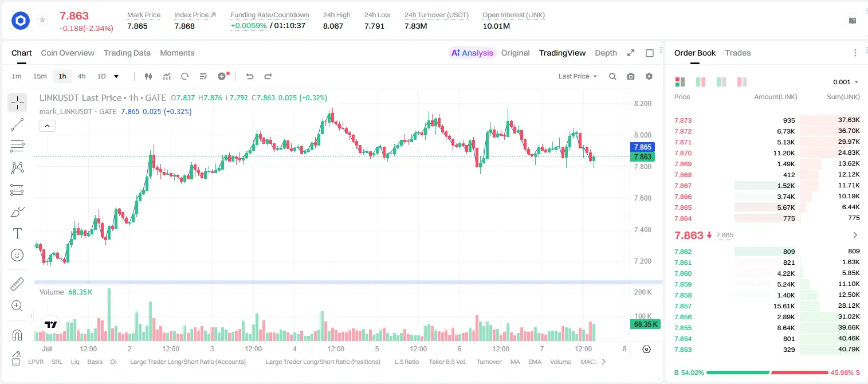Open the Last Price dropdown

click(x=578, y=76)
